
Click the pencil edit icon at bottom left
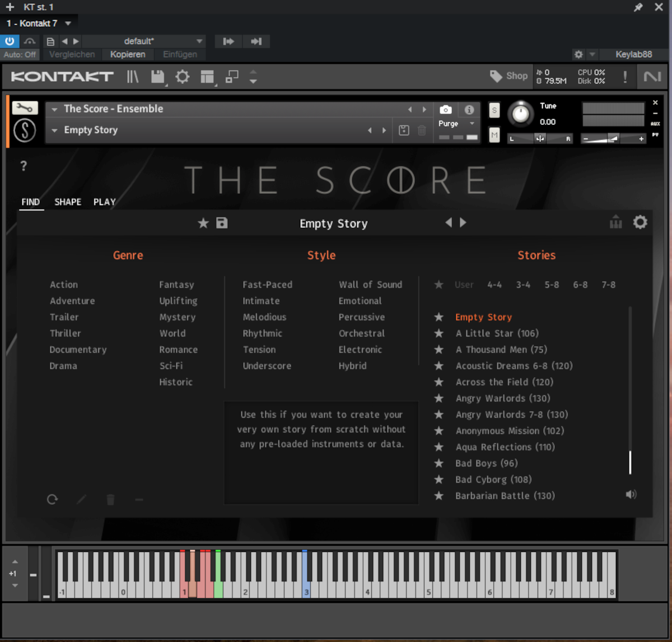tap(81, 499)
